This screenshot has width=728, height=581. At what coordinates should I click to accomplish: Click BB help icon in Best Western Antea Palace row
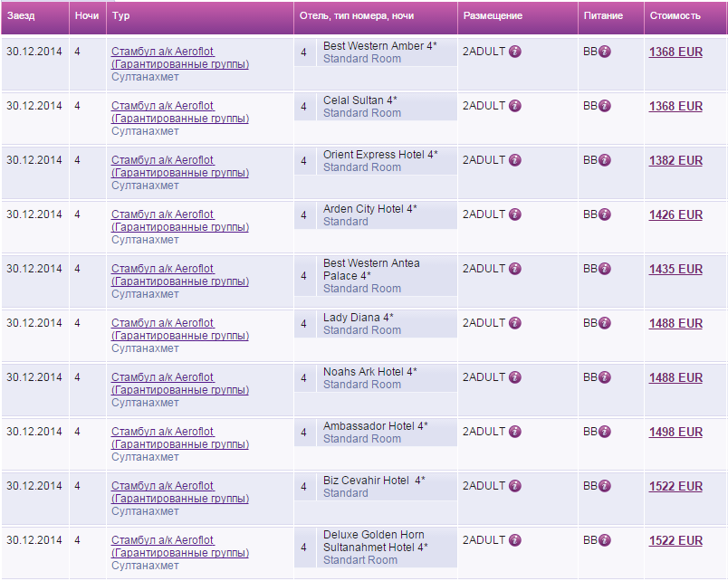[605, 269]
